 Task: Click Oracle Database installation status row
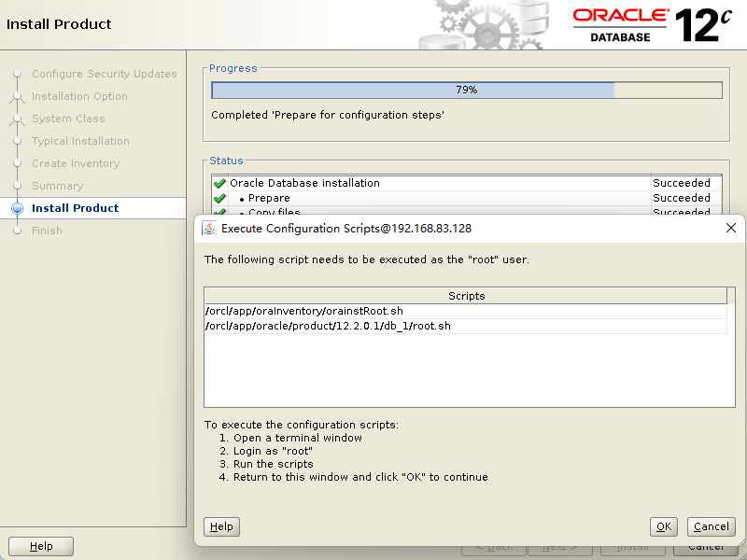coord(466,183)
